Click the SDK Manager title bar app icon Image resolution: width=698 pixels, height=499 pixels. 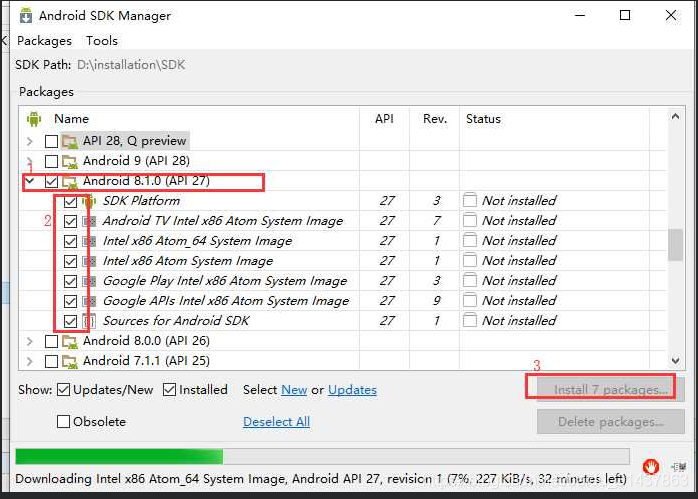tap(26, 16)
